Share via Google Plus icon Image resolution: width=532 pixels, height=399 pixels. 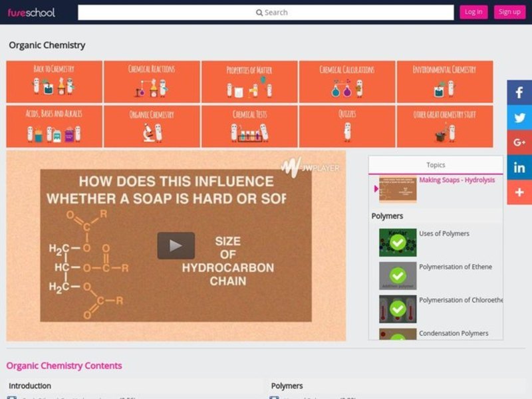[x=519, y=142]
